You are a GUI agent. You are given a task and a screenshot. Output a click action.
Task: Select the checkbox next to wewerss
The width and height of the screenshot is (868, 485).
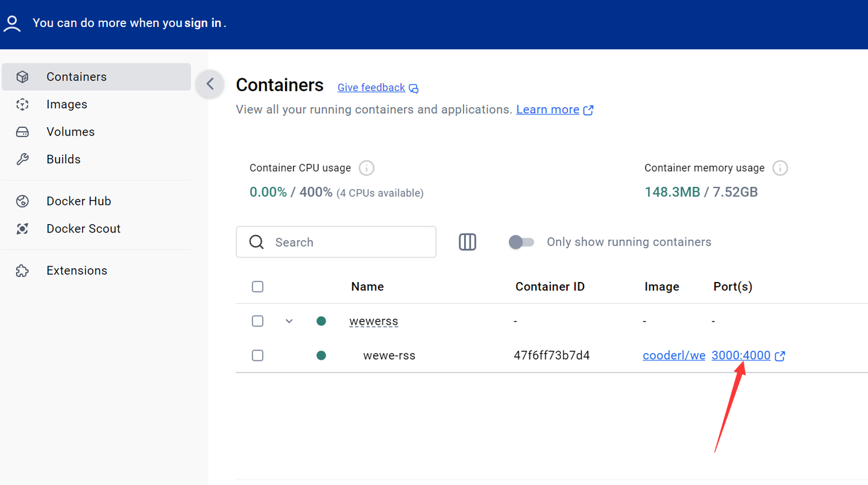point(257,321)
